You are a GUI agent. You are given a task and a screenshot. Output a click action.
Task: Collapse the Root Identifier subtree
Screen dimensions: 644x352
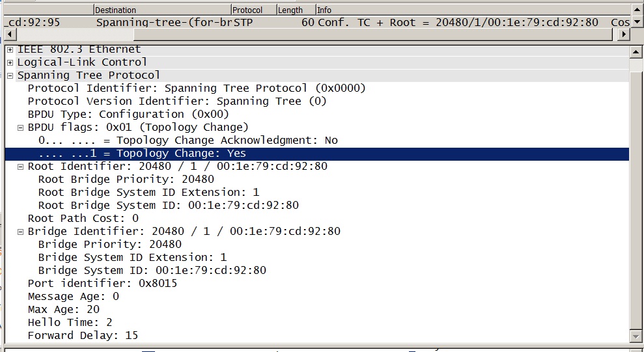coord(21,167)
